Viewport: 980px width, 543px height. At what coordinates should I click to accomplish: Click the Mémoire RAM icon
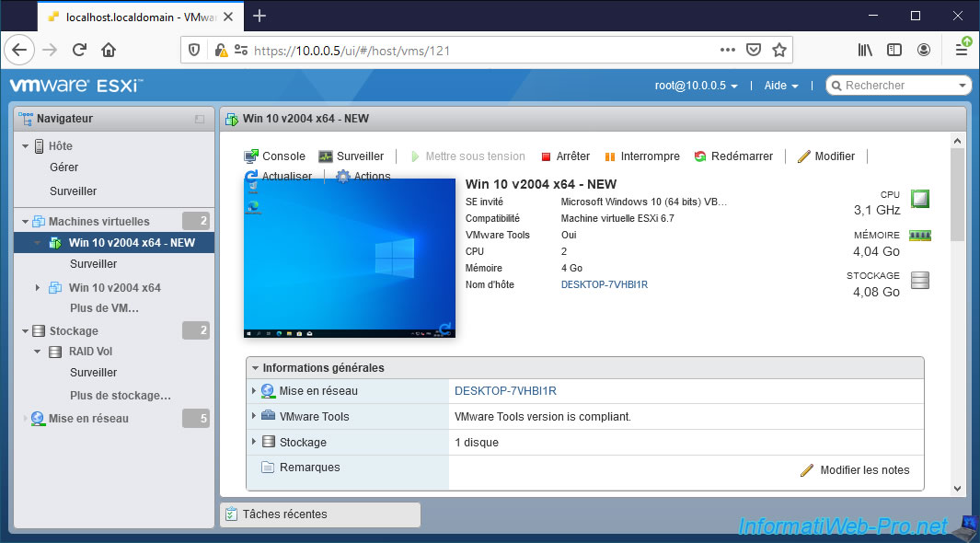[920, 236]
